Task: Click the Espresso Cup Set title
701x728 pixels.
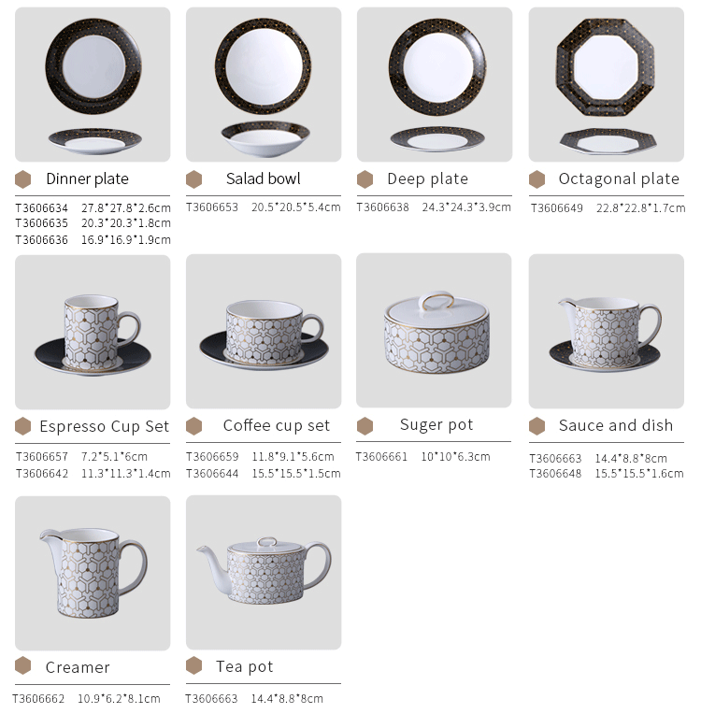Action: click(x=104, y=426)
